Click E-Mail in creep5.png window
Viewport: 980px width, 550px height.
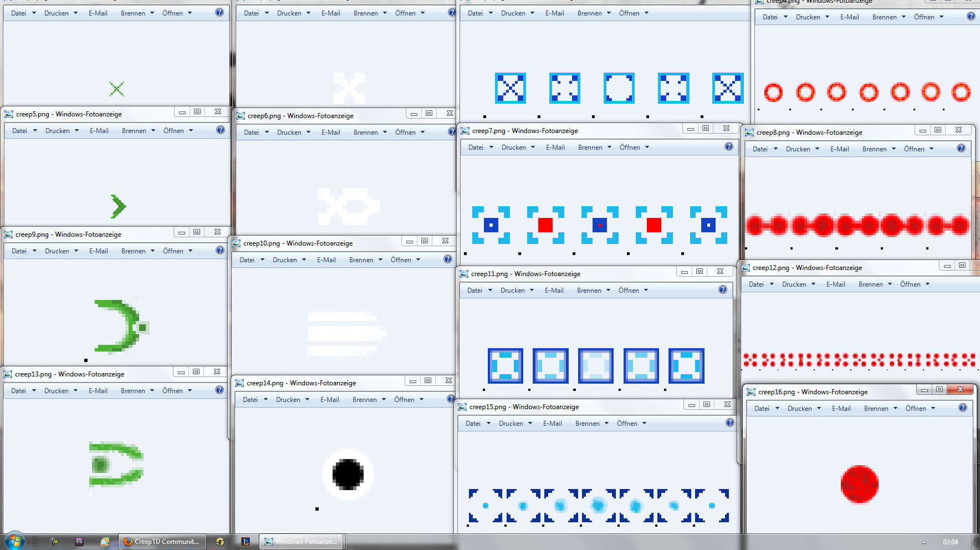(x=99, y=131)
